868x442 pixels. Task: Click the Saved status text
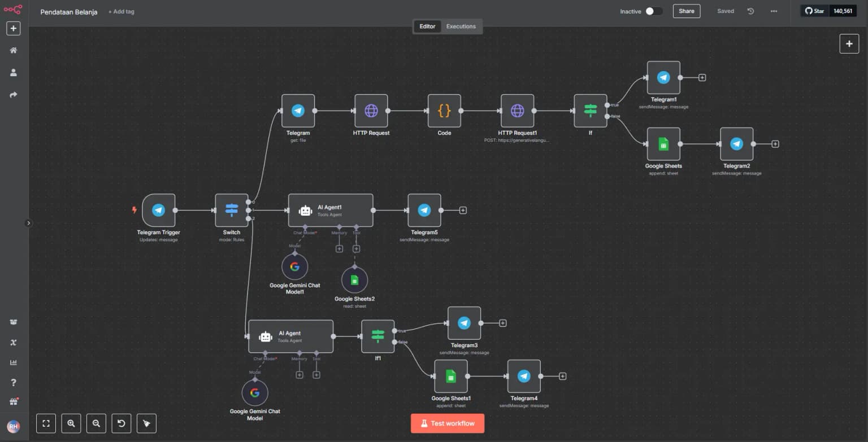[726, 11]
